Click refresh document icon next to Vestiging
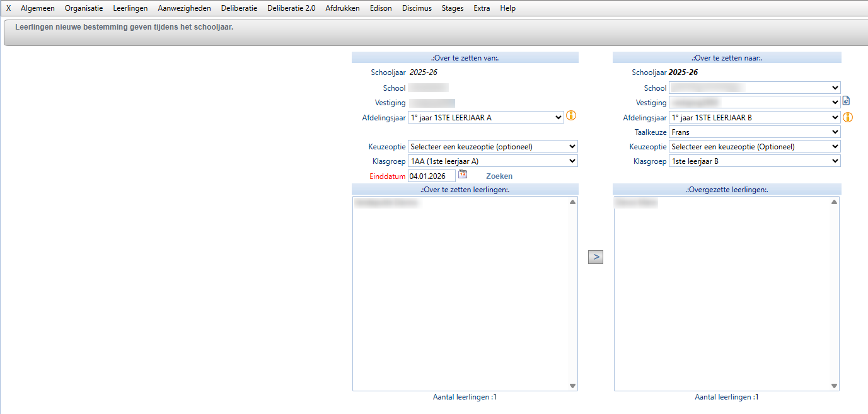Screen dimensions: 868x414 pos(847,101)
